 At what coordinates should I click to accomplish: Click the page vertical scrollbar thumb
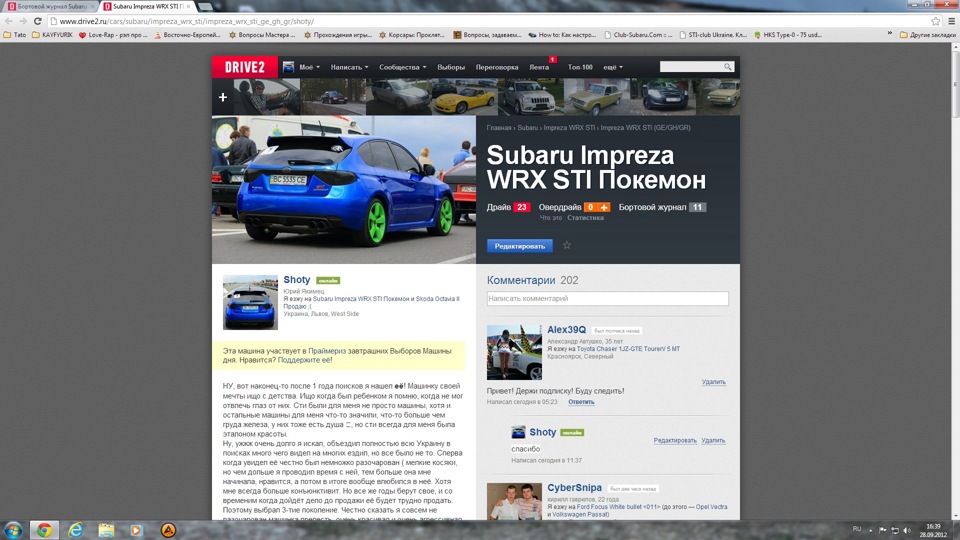point(955,86)
